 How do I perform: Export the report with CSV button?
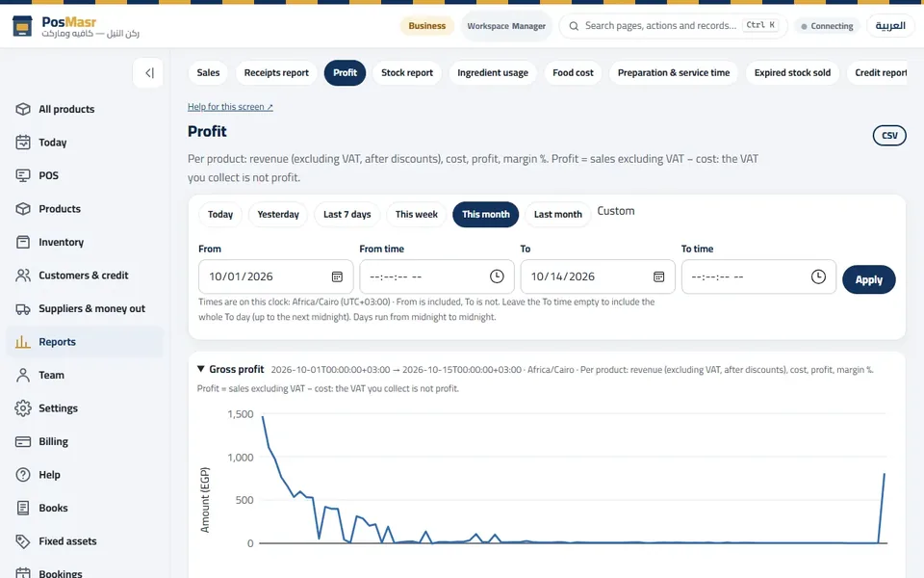pos(889,136)
